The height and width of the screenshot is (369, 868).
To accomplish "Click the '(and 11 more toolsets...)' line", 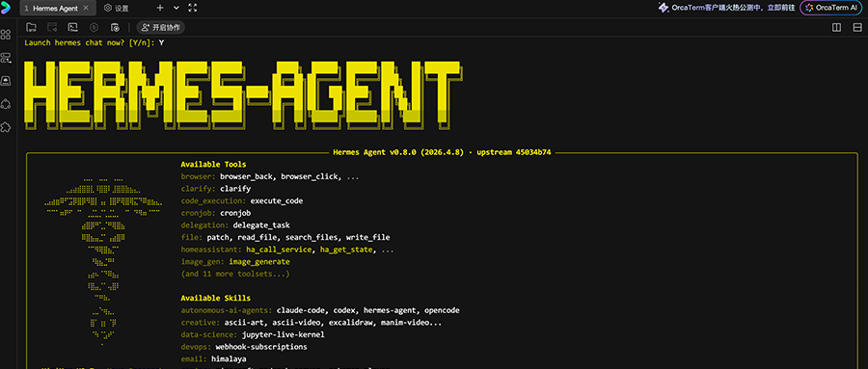I will 235,274.
